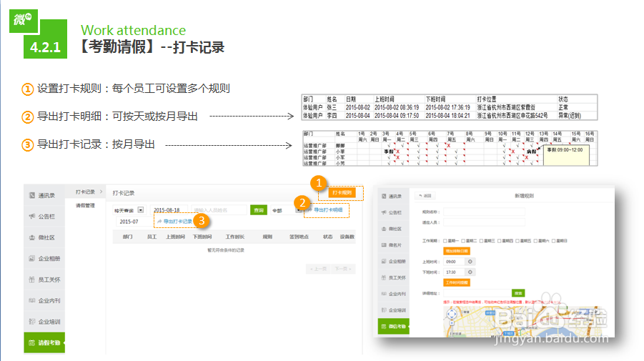
Task: Click 员工关怀 icon in the 新增规则 panel sidebar
Action: [384, 277]
